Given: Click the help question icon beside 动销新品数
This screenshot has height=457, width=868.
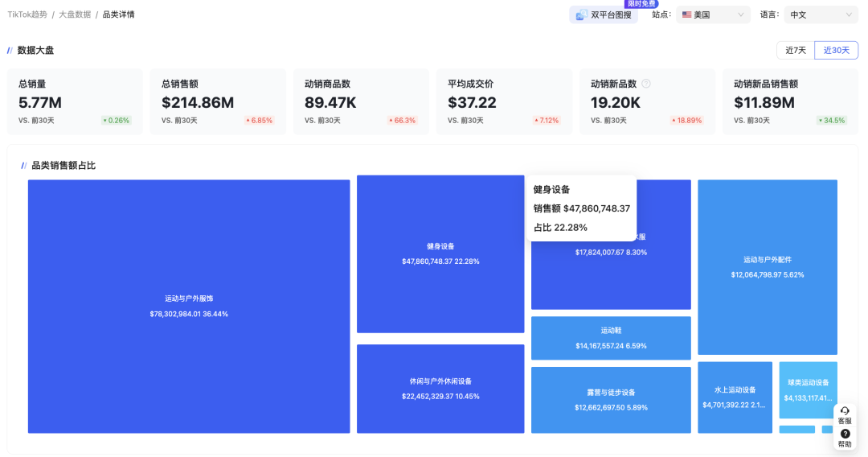Looking at the screenshot, I should (x=646, y=84).
